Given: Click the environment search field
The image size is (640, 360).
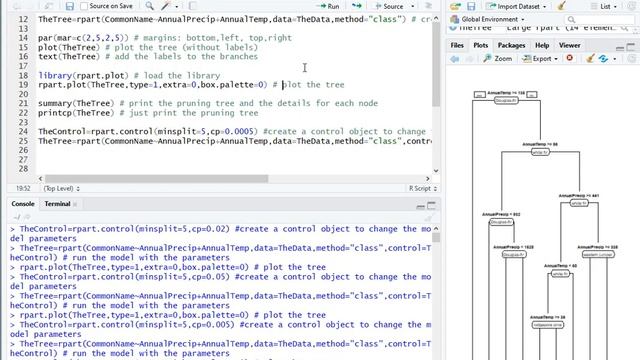Looking at the screenshot, I should click(599, 19).
